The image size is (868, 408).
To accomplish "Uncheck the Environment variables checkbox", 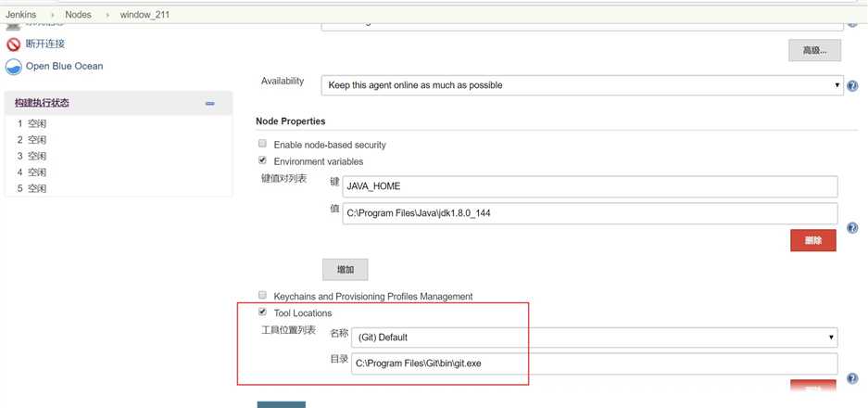I will [263, 160].
